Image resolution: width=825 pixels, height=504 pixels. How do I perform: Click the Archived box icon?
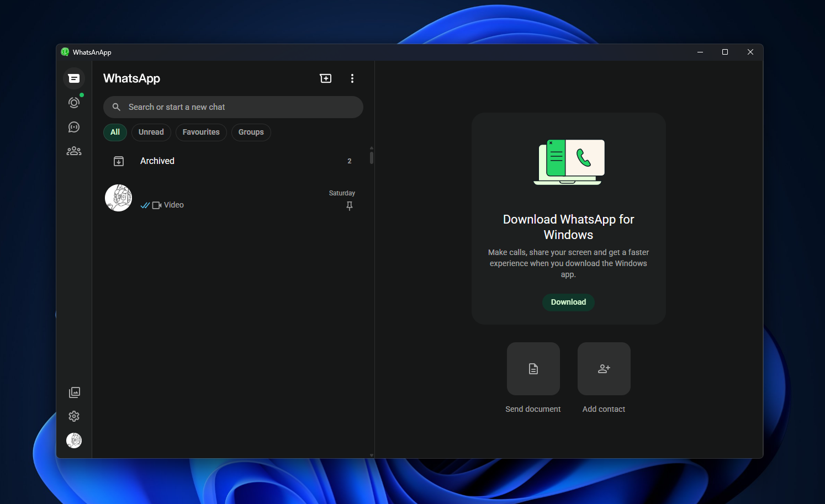(119, 161)
